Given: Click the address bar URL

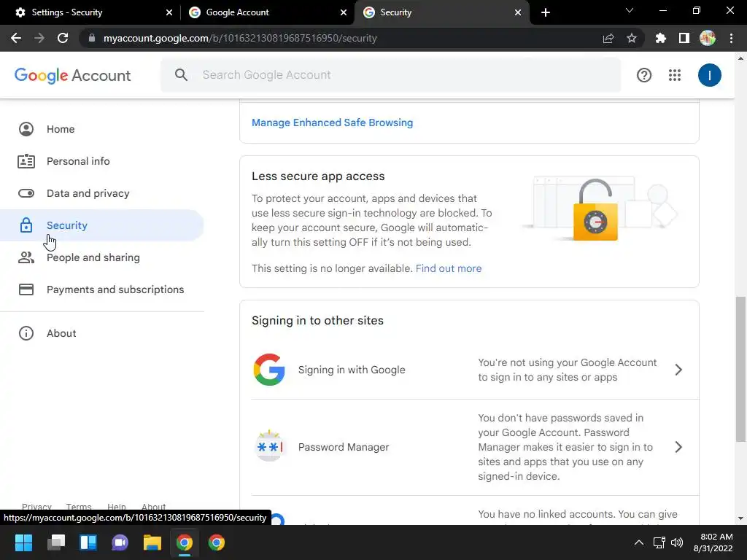Looking at the screenshot, I should [x=240, y=38].
